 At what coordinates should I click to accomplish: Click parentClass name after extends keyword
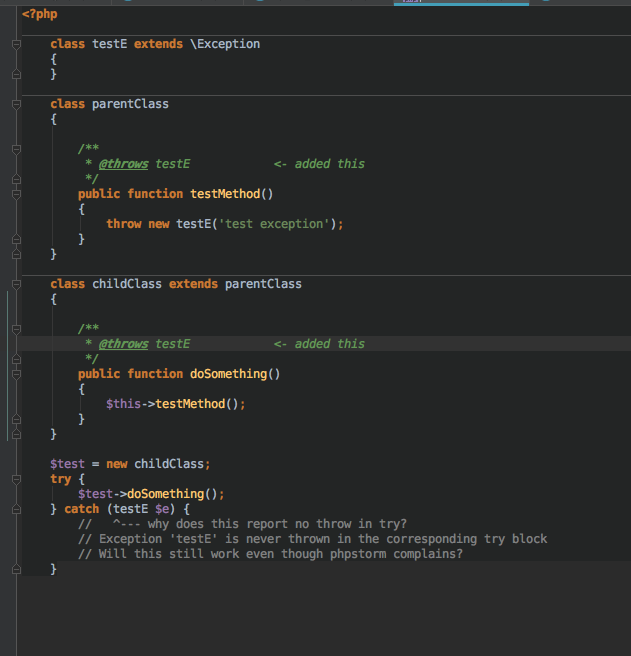263,284
